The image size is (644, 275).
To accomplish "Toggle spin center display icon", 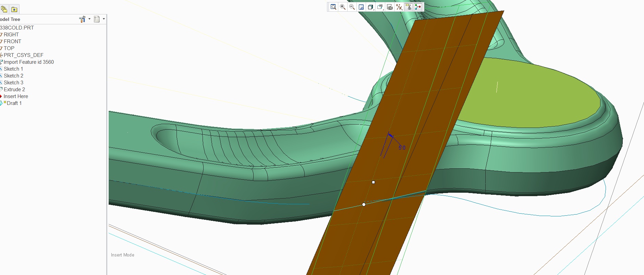I will (418, 7).
